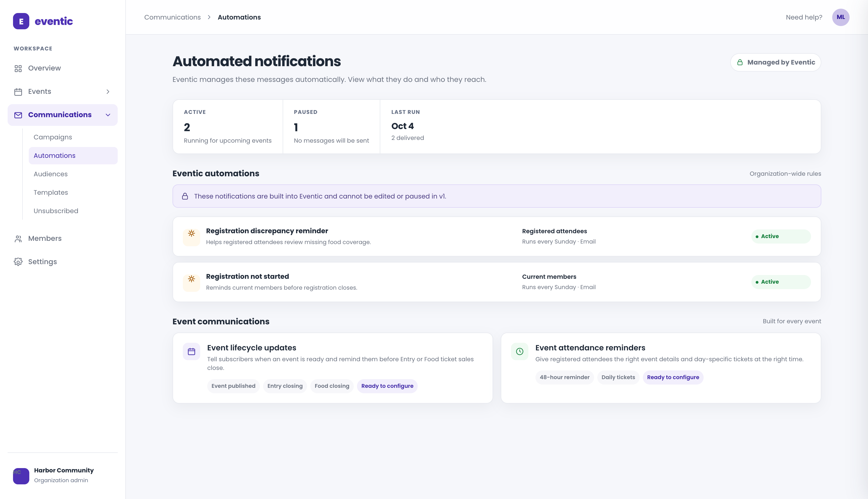Click Ready to configure on Event attendance reminders
The height and width of the screenshot is (499, 868).
[673, 377]
